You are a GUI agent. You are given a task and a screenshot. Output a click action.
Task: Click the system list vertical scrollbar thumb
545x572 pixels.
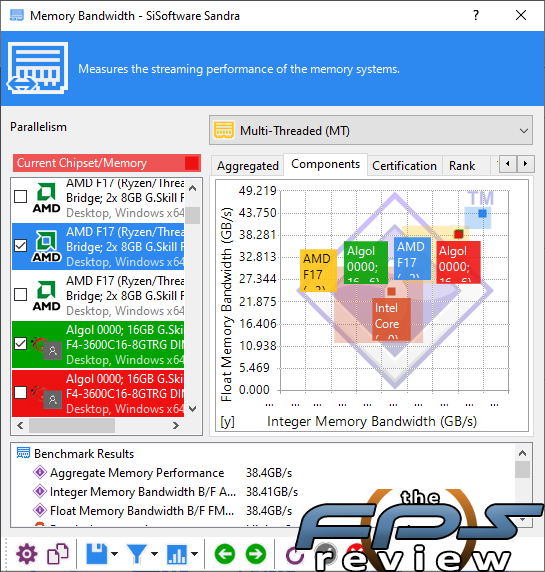pos(193,215)
